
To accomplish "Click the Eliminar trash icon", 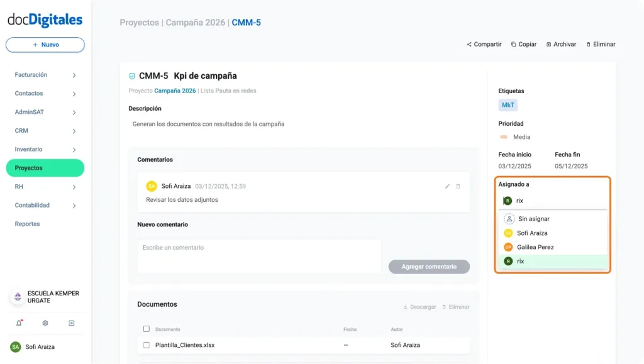I will coord(588,44).
